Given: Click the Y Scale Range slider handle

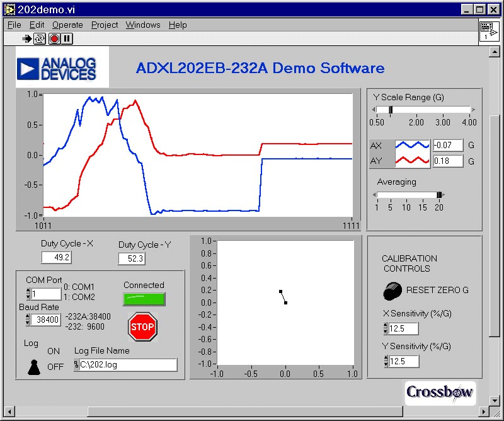Looking at the screenshot, I should click(391, 110).
